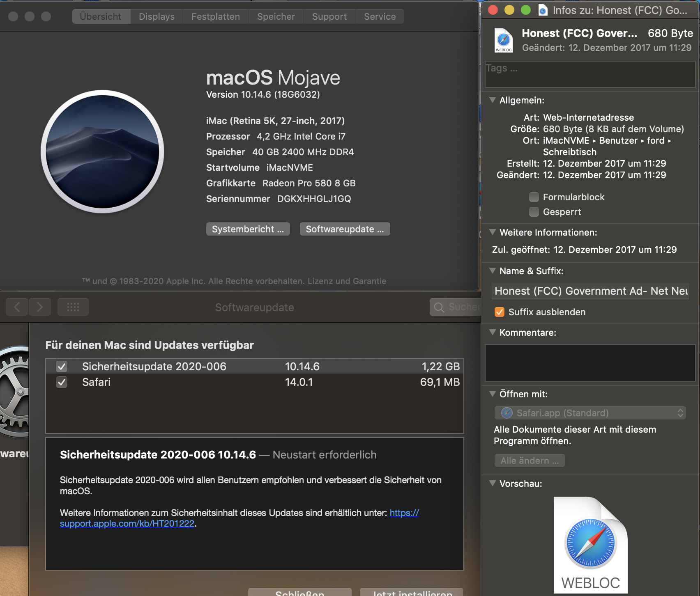Click the Ort path iMacNVME Benutzer ford

tap(607, 146)
